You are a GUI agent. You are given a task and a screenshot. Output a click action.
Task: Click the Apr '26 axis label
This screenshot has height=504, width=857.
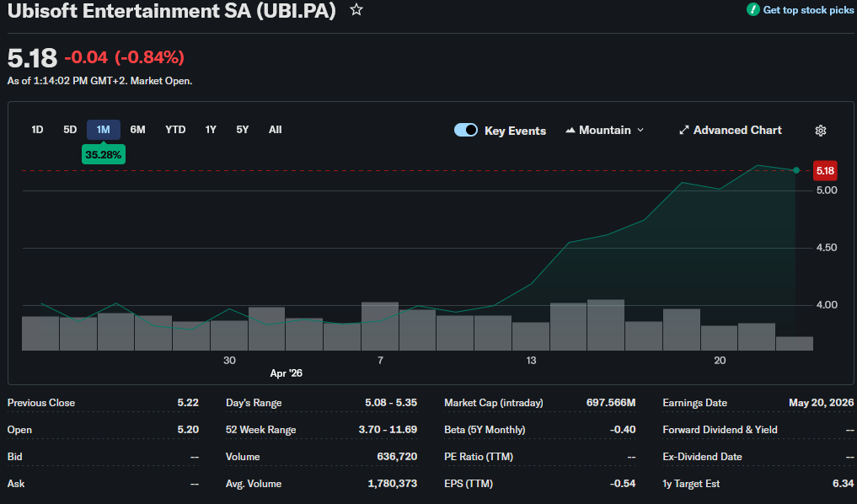coord(286,373)
